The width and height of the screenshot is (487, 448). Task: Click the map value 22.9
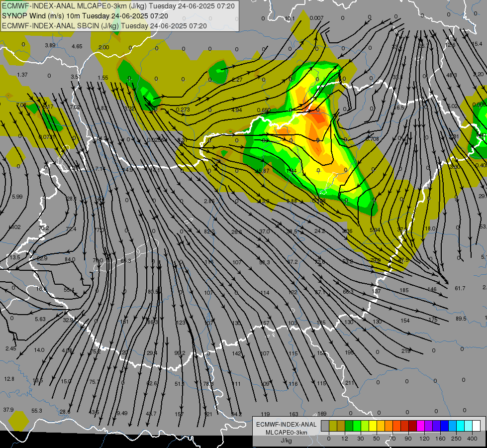(x=42, y=258)
